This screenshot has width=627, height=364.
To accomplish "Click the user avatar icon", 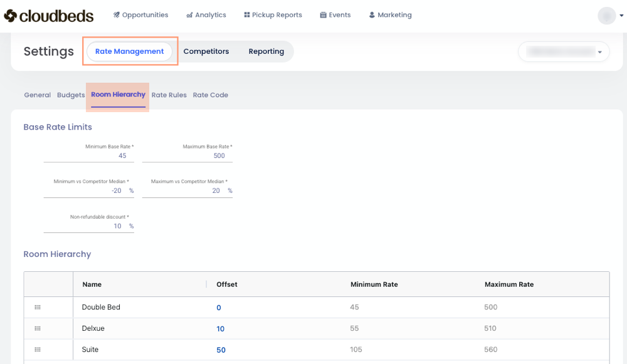I will coord(606,16).
